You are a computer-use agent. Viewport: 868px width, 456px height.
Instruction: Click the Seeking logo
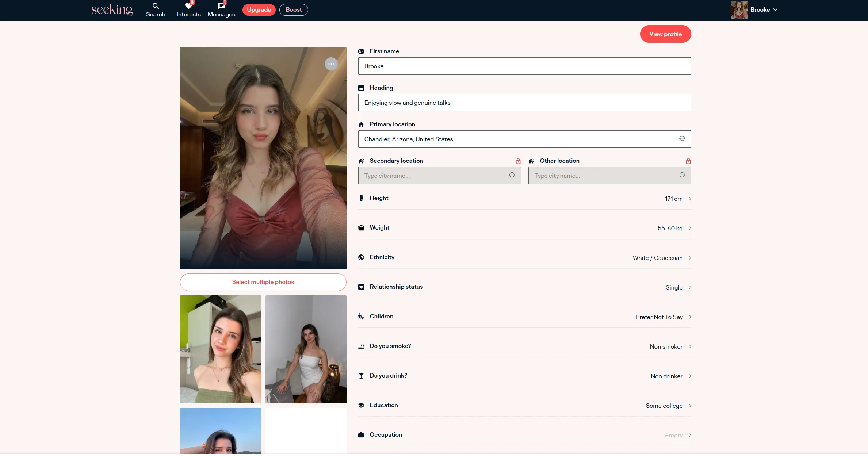[x=112, y=9]
